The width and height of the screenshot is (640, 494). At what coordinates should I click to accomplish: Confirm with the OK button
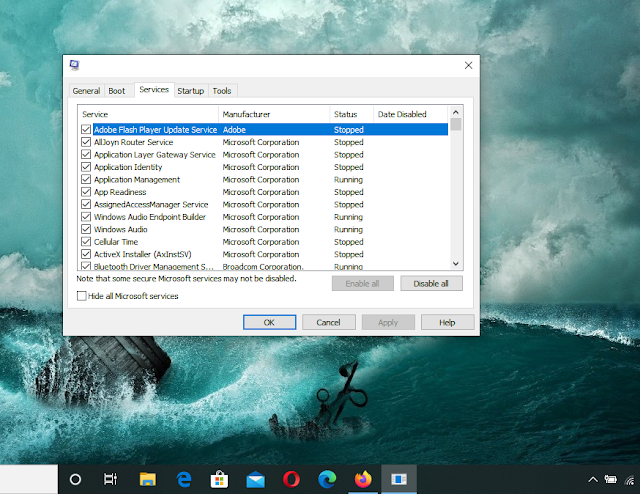click(x=269, y=322)
